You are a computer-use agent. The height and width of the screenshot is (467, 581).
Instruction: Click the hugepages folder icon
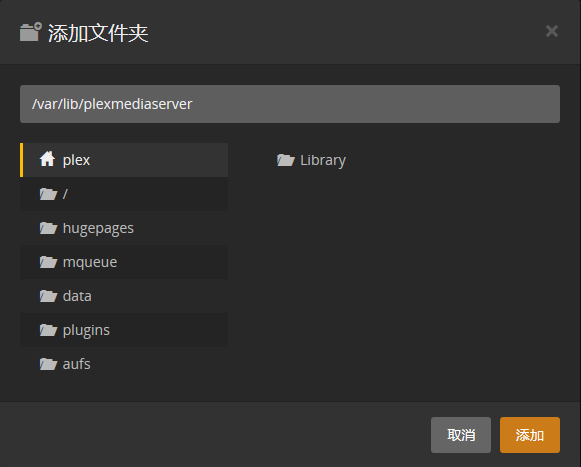coord(49,228)
